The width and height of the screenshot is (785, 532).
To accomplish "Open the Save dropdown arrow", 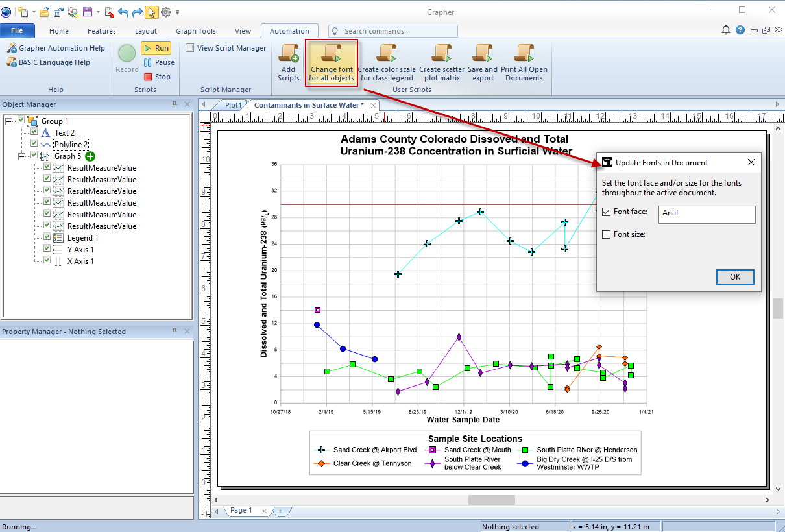I will (x=98, y=12).
